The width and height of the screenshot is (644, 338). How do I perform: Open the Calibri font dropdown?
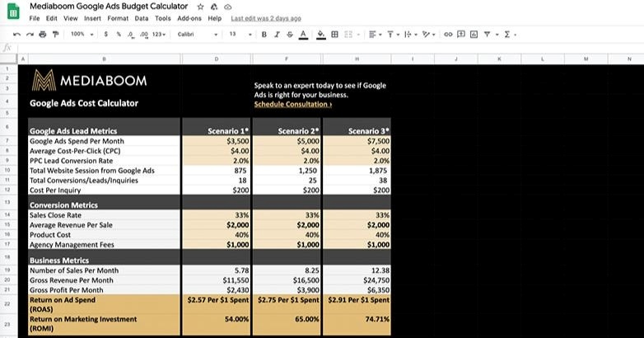point(197,35)
